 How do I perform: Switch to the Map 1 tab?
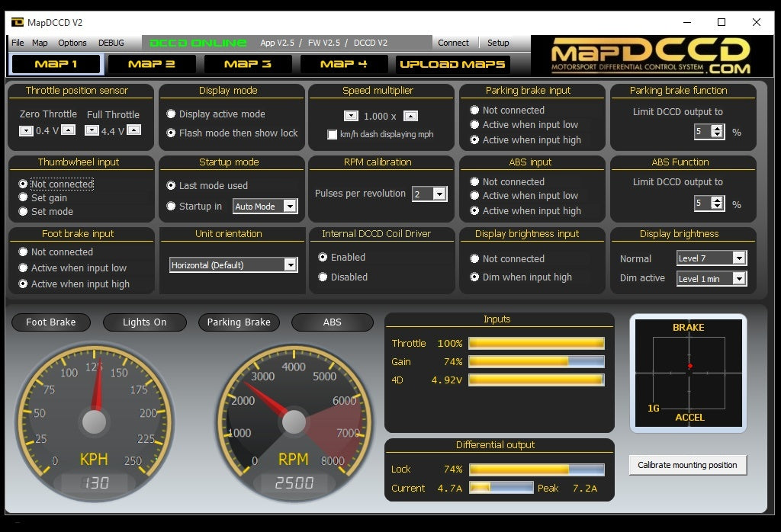pyautogui.click(x=56, y=64)
